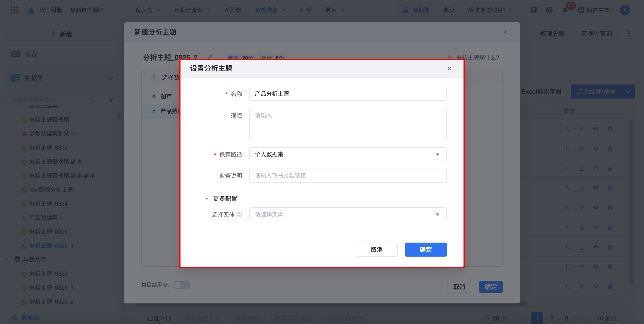Click the edit pencil next to 分析主题_0826_2
Viewport: 644px width, 324px height.
point(209,57)
